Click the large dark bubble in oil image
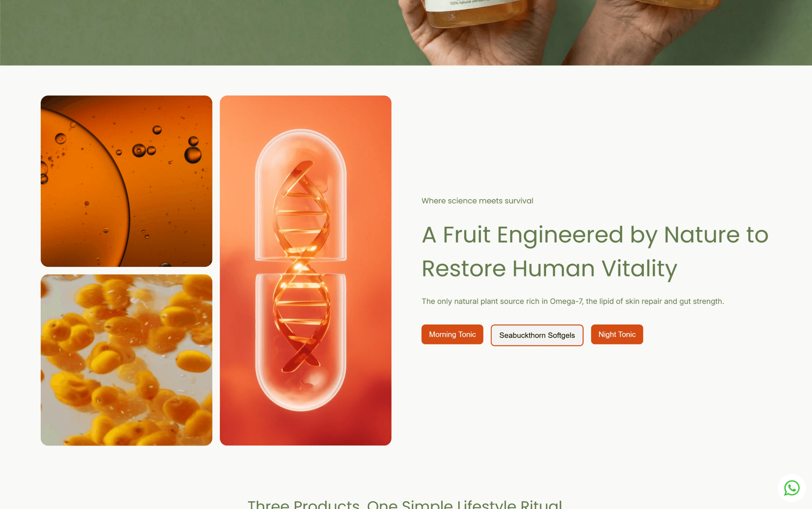Image resolution: width=812 pixels, height=509 pixels. (x=193, y=154)
